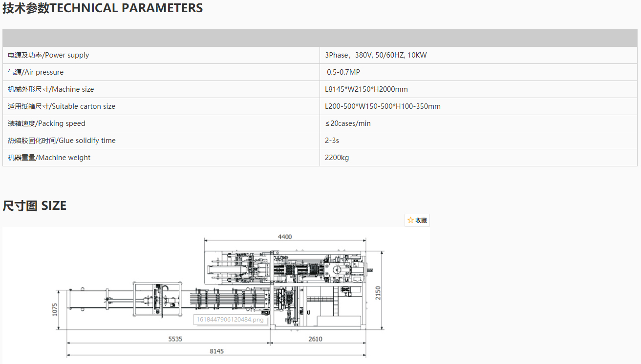Click the Packing speed row label
This screenshot has height=364, width=641.
[46, 123]
